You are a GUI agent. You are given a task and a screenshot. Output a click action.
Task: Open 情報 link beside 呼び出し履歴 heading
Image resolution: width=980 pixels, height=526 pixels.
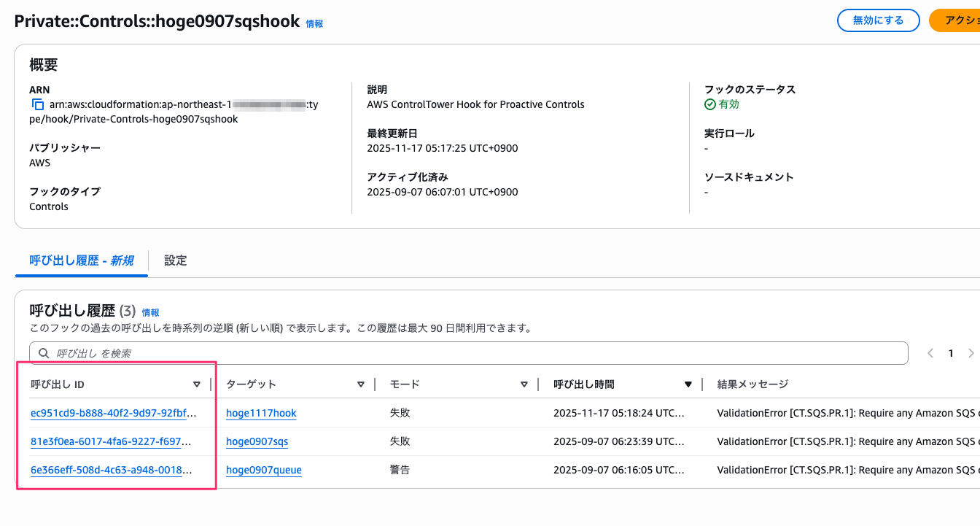(150, 312)
